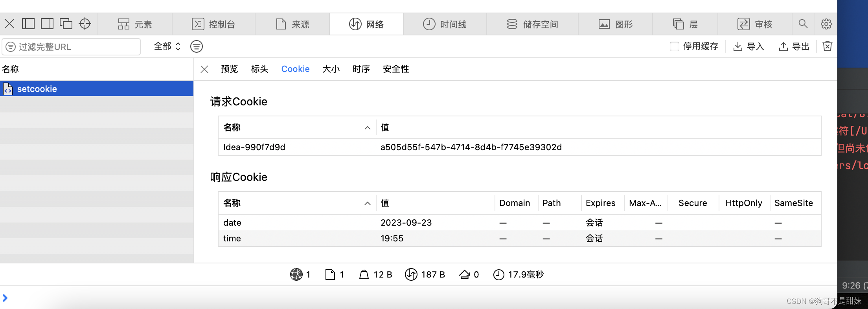The image size is (868, 309).
Task: Open the 图形 tab
Action: [x=615, y=24]
